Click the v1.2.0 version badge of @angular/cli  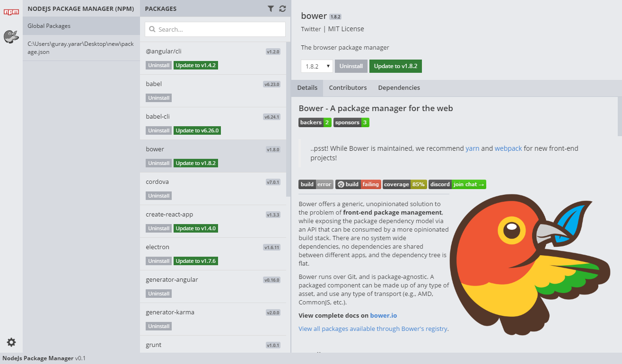point(273,52)
